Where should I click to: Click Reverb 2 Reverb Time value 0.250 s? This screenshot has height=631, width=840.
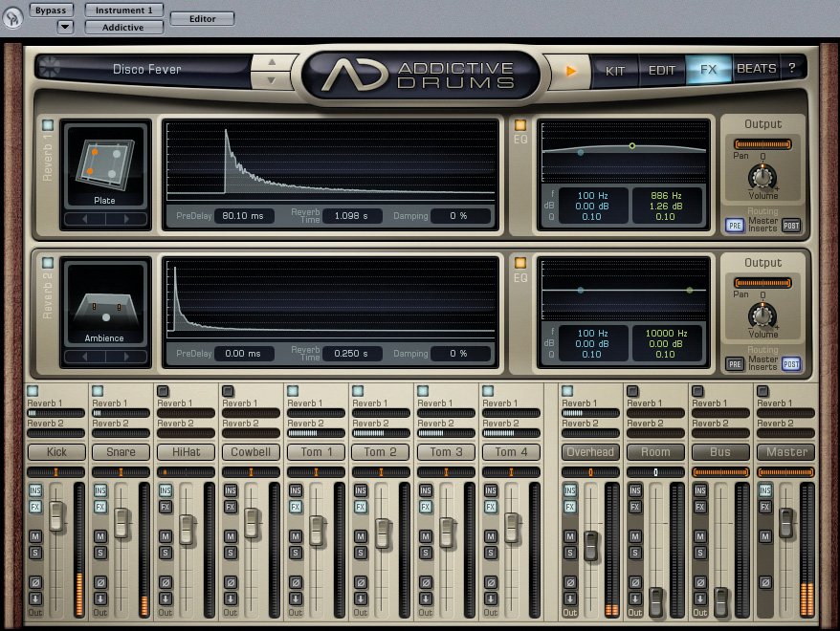[x=351, y=353]
